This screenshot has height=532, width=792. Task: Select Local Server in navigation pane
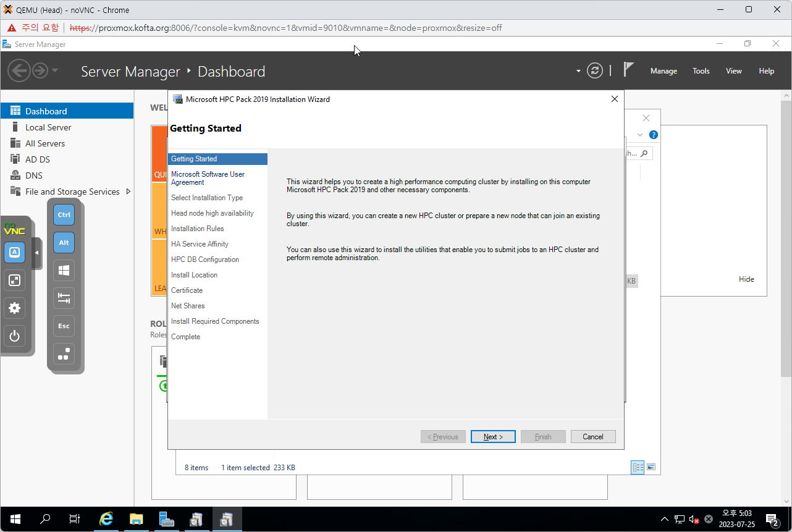(x=48, y=127)
